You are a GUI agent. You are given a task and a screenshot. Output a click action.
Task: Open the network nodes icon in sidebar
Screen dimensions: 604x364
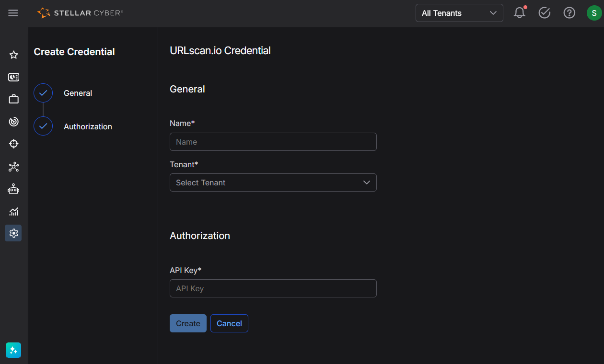click(x=13, y=167)
